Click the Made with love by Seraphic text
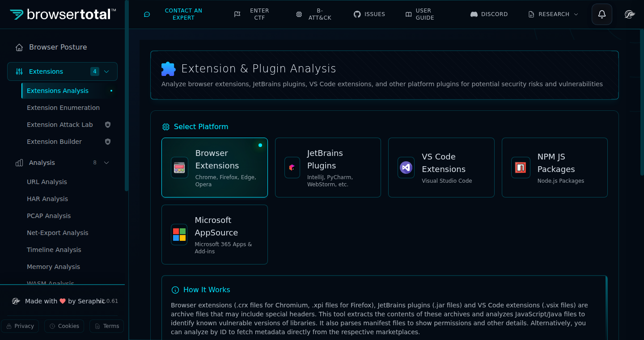 [x=65, y=301]
